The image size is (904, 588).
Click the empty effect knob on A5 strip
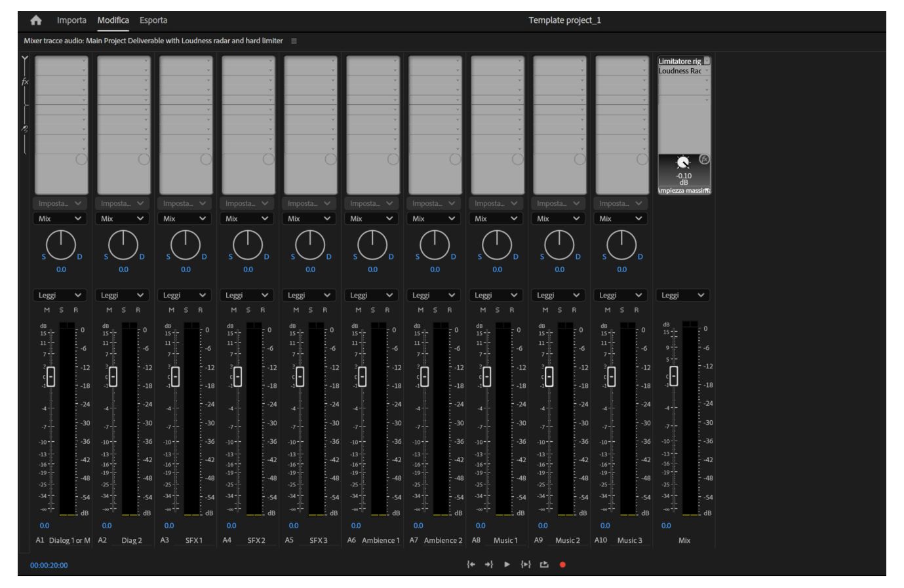330,159
